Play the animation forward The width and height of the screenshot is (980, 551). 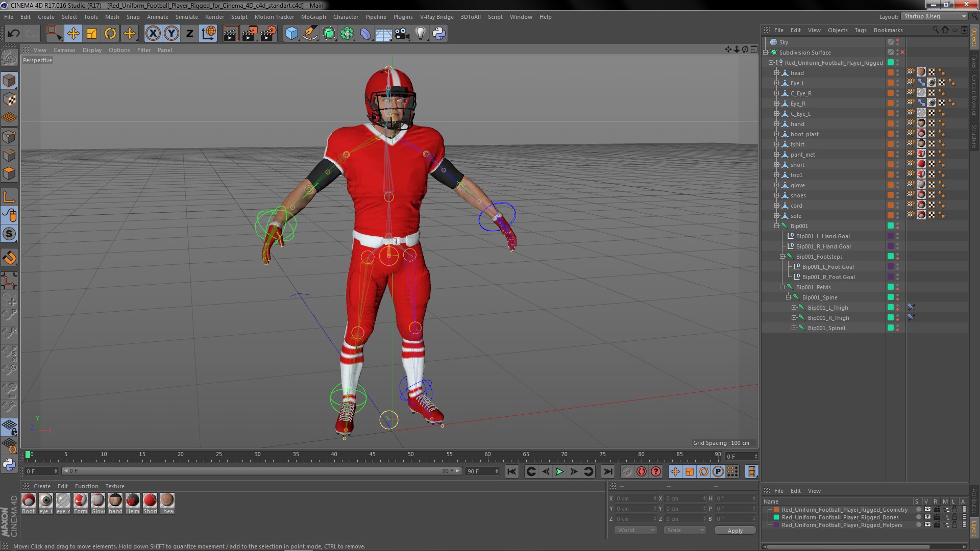[559, 471]
